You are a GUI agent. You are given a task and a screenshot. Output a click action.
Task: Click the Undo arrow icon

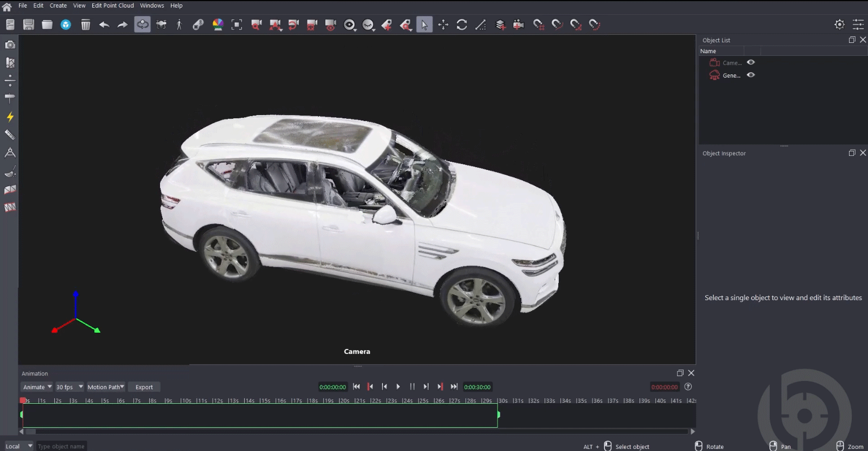[104, 24]
